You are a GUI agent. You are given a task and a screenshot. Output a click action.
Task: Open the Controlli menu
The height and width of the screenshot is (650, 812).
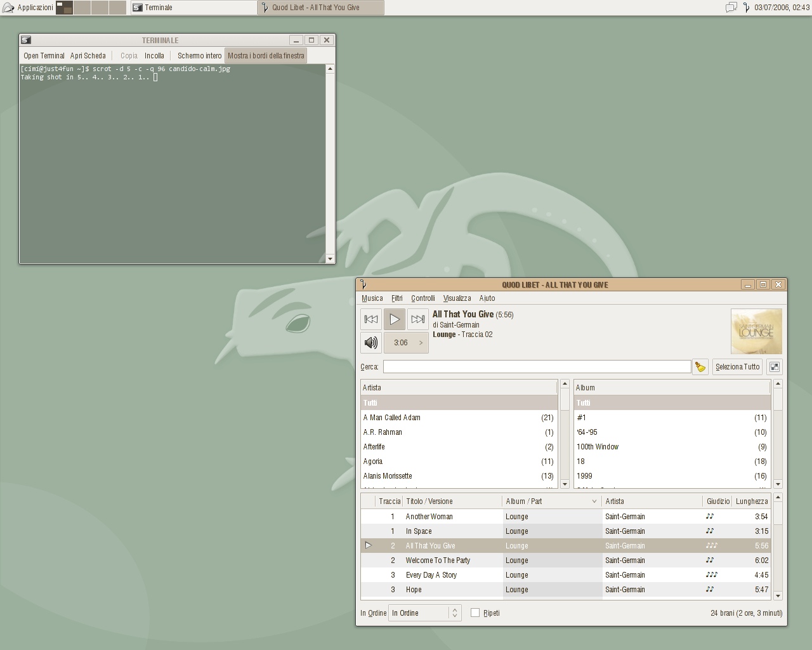423,298
